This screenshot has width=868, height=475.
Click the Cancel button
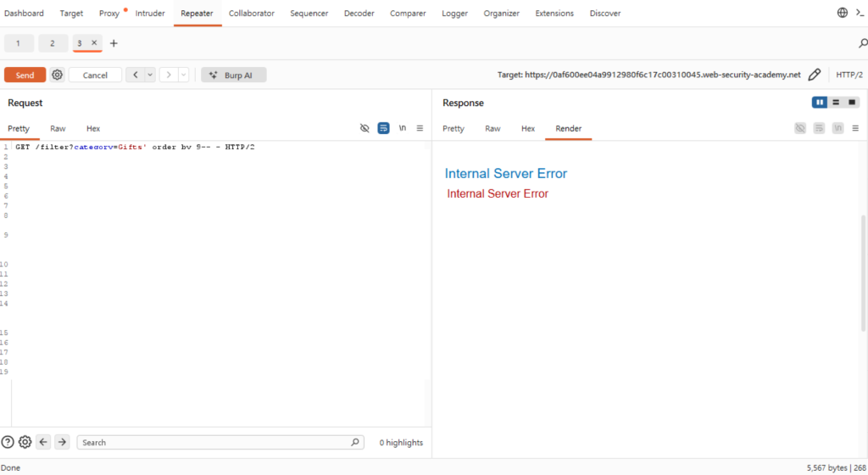click(x=95, y=75)
